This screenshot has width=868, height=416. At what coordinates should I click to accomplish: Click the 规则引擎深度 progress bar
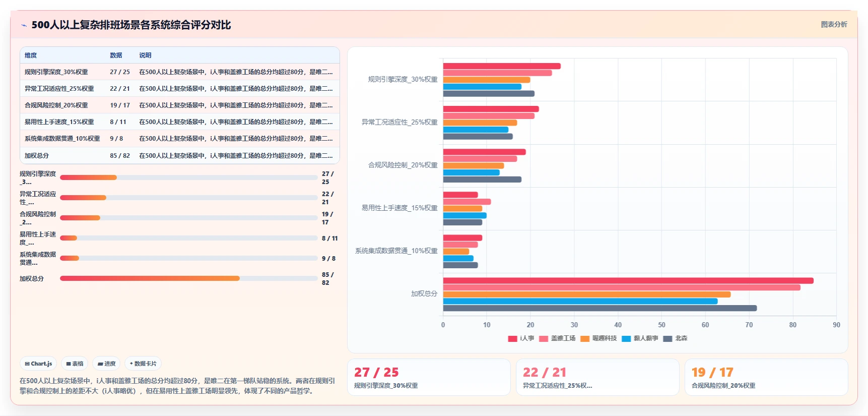(x=188, y=177)
